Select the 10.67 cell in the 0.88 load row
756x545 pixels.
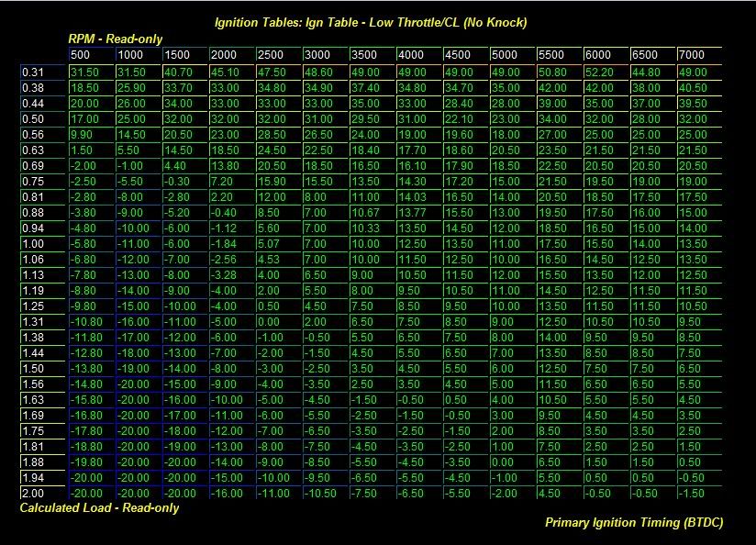coord(372,212)
